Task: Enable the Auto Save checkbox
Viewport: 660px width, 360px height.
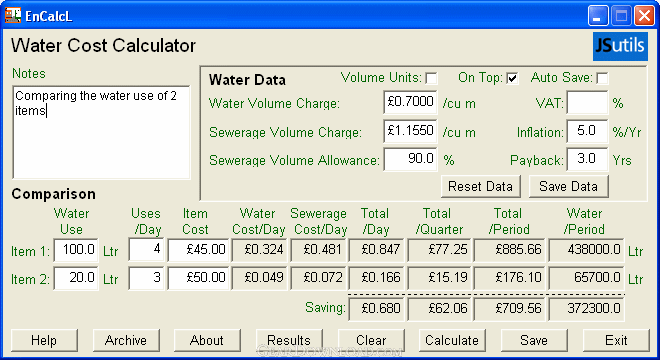Action: pos(602,78)
